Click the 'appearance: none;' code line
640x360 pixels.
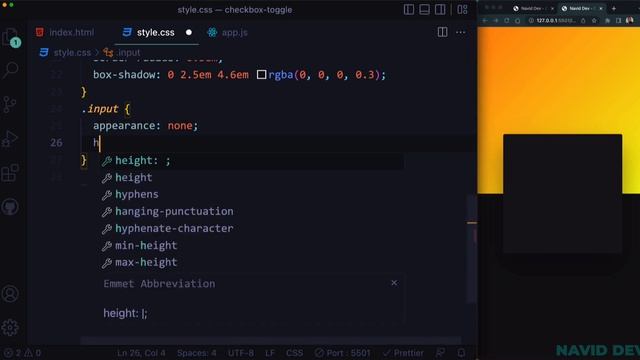click(x=145, y=126)
